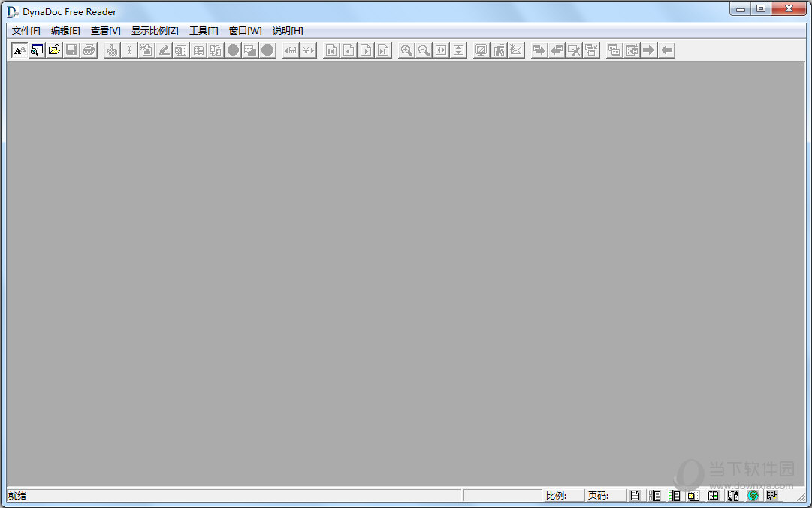Open the 说明[H] help menu
The height and width of the screenshot is (508, 812).
tap(288, 31)
